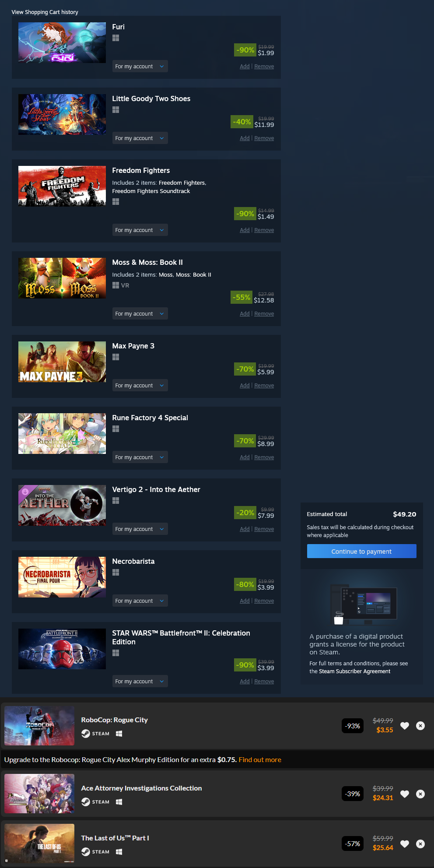
Task: Open 'For my account' dropdown for Furi
Action: 140,66
